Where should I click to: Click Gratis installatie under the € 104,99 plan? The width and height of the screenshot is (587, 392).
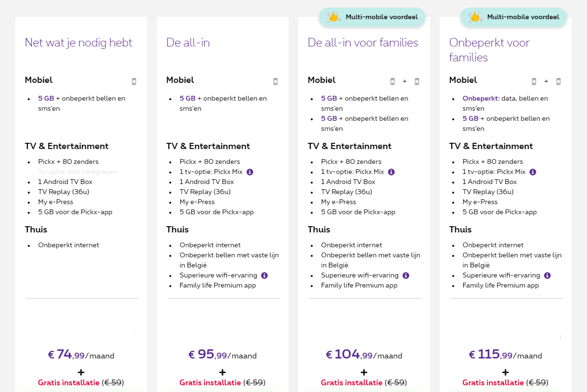tap(352, 383)
